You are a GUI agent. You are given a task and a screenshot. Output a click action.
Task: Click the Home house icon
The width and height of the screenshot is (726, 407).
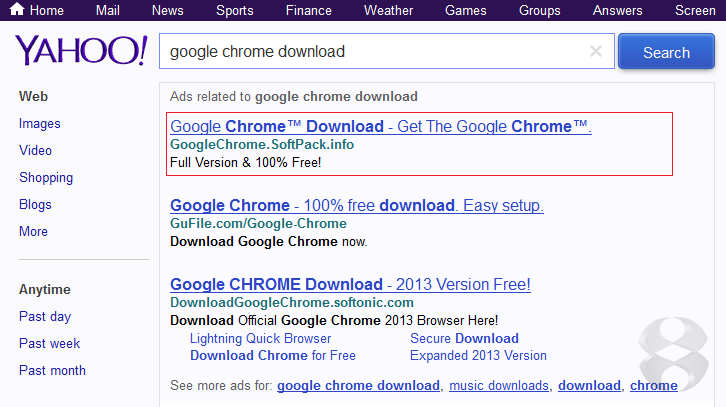[17, 9]
